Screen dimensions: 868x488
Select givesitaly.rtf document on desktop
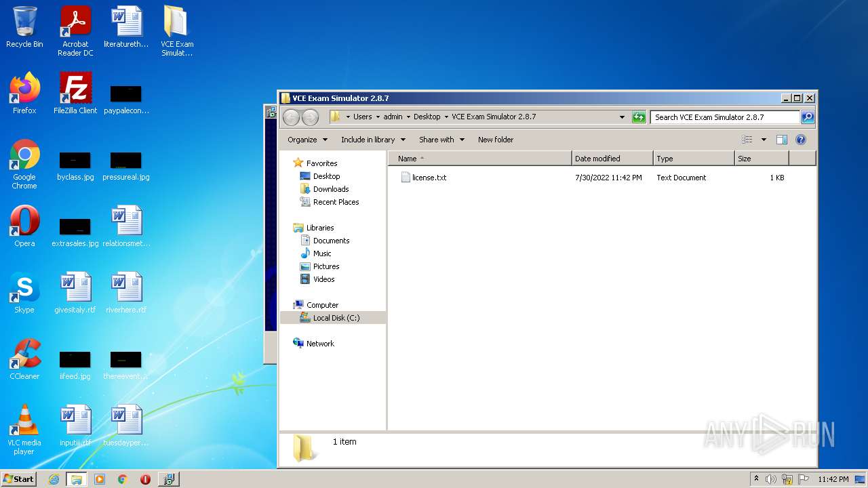point(75,293)
